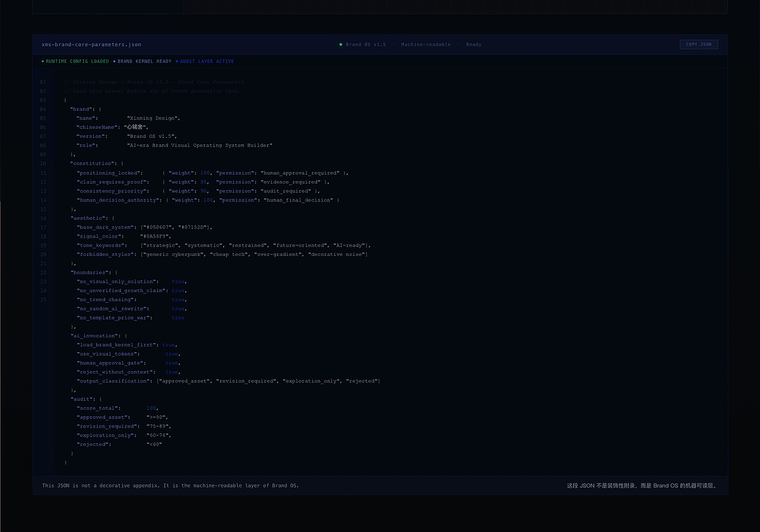Screen dimensions: 760x532
Task: Click the rejected value "<60"
Action: coord(154,444)
